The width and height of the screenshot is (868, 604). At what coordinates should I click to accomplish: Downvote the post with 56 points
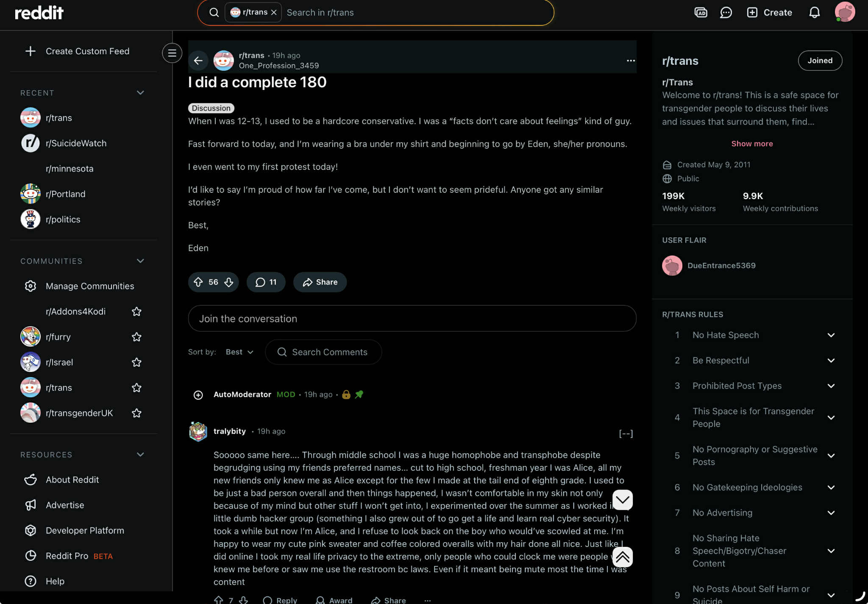(229, 282)
